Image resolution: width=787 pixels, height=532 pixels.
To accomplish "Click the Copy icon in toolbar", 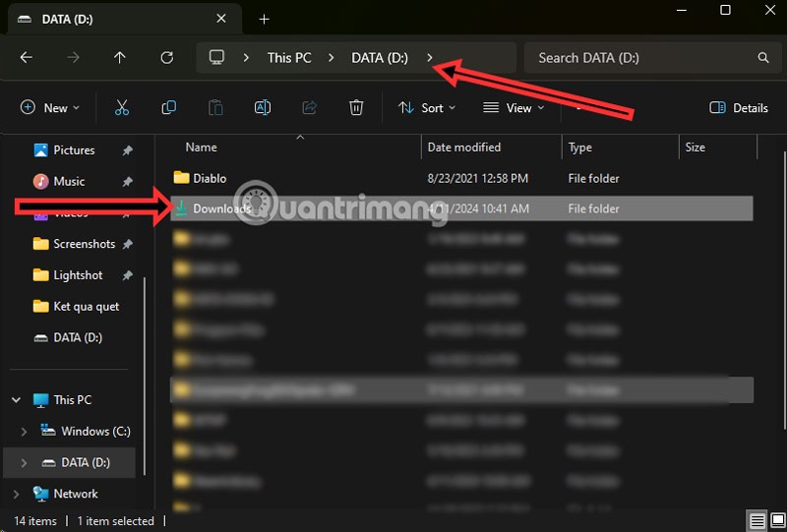I will click(x=168, y=108).
